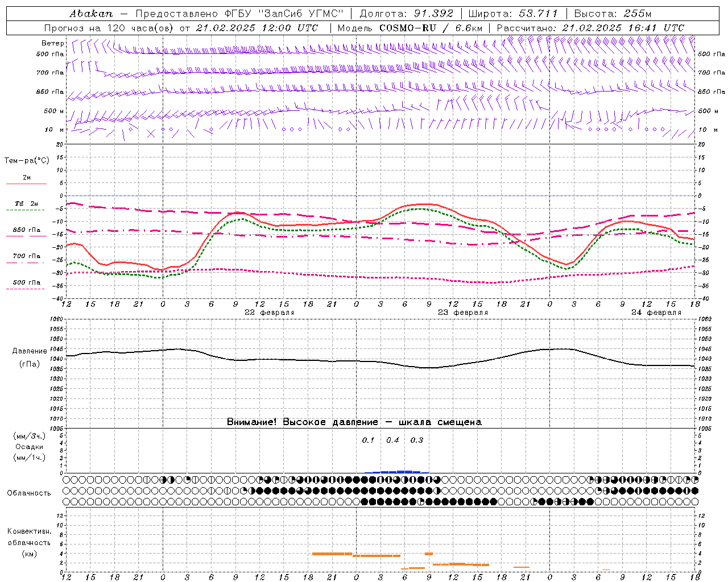Click the "Облачность" cloud cover label

(x=29, y=493)
